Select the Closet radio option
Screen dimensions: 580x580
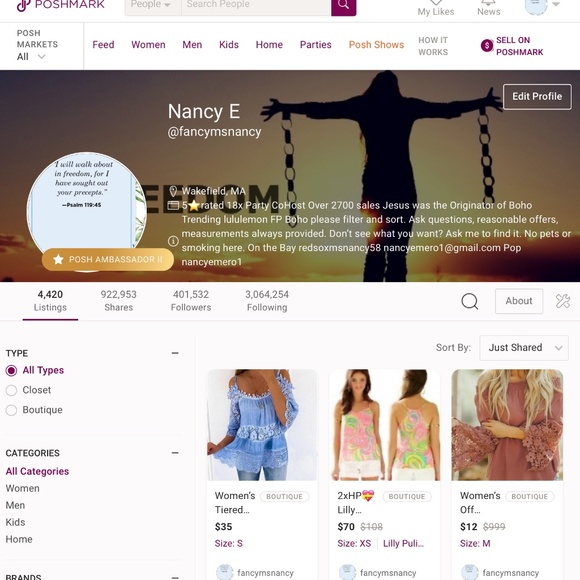click(11, 390)
